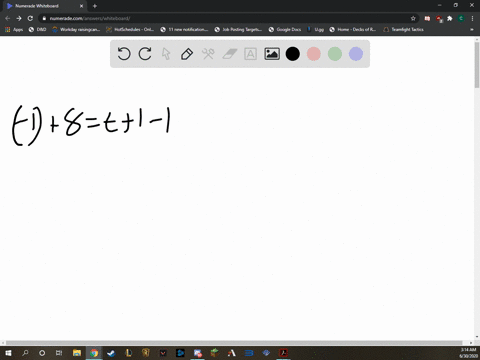Open the 11 new notifications bookmark
Screen dimensions: 480x360
[184, 29]
